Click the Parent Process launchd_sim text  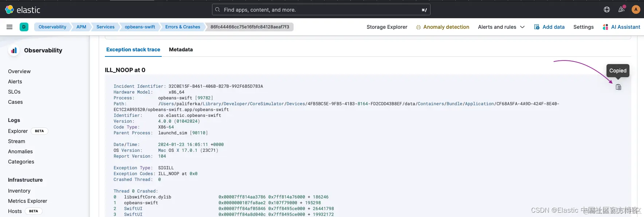[173, 133]
